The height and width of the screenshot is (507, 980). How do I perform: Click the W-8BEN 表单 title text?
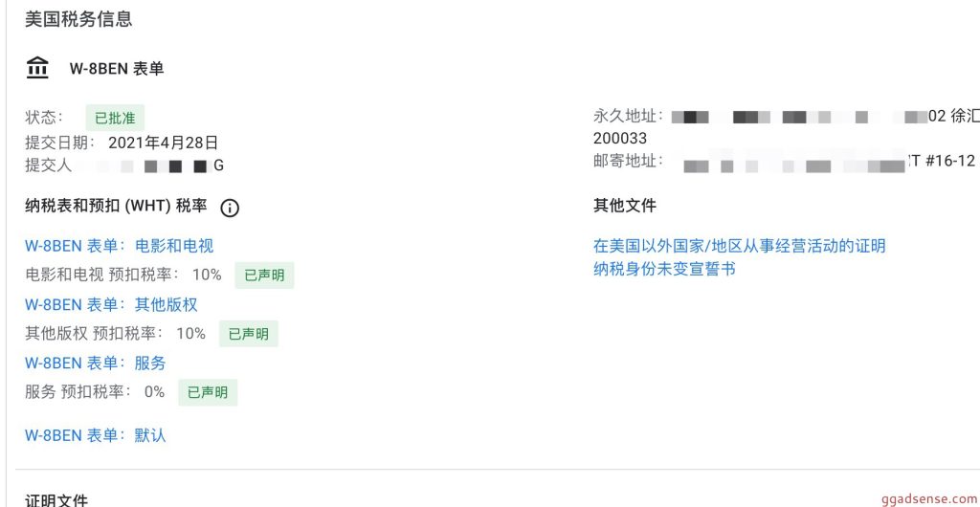pyautogui.click(x=117, y=69)
